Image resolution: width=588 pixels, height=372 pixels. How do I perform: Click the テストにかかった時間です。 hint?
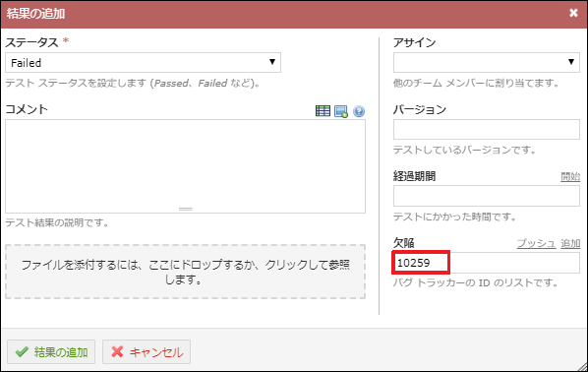pos(455,217)
